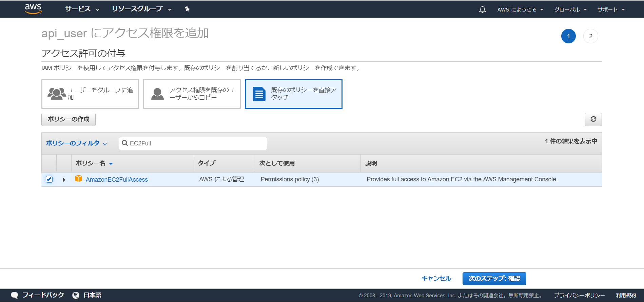Image resolution: width=644 pixels, height=302 pixels.
Task: Click the AWS logo home icon
Action: pos(33,9)
